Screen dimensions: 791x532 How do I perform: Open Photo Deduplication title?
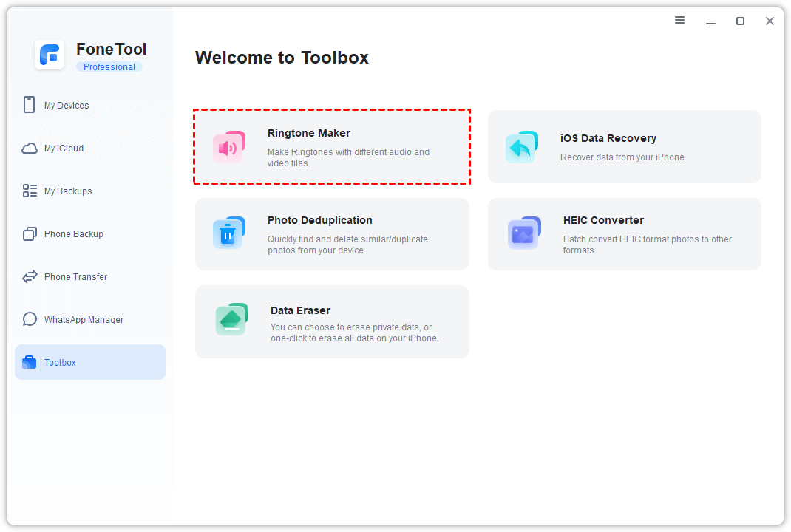(x=320, y=220)
